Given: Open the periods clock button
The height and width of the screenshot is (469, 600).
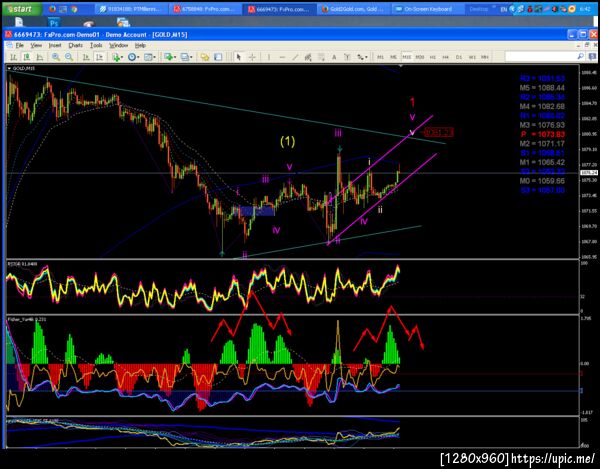Looking at the screenshot, I should pos(132,57).
